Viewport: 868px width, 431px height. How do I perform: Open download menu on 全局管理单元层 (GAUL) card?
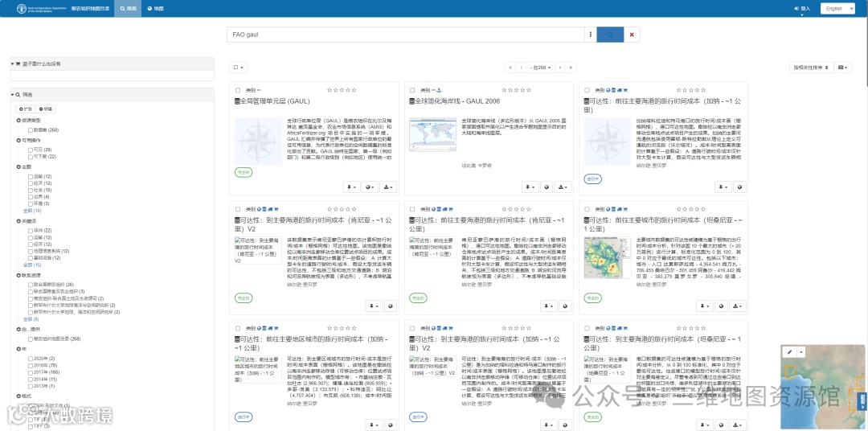(389, 187)
